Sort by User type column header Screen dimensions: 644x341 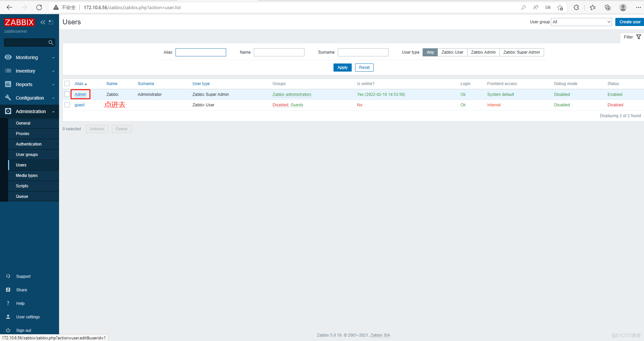click(201, 84)
